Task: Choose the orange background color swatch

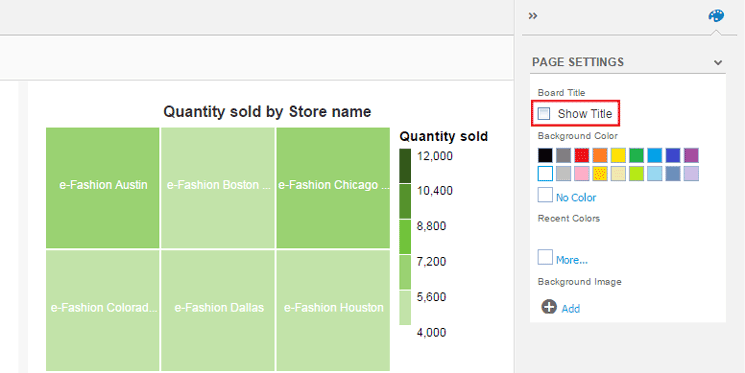Action: pyautogui.click(x=600, y=155)
